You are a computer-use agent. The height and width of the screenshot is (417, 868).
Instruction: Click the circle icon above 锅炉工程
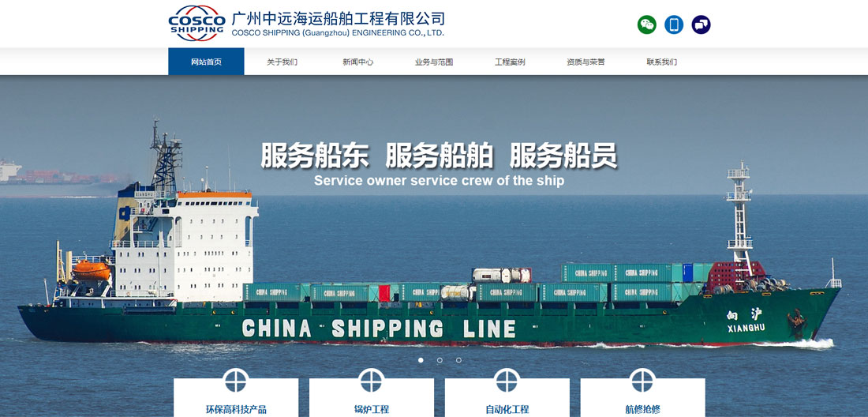(372, 381)
